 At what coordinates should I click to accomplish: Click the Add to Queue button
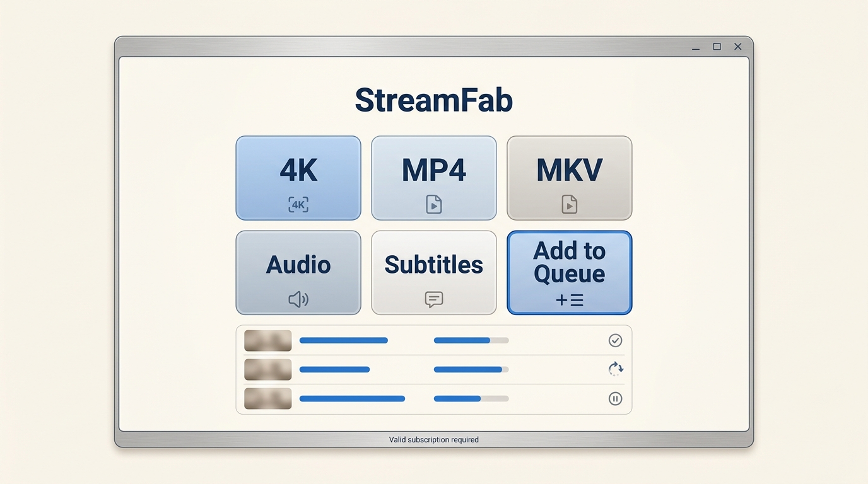pyautogui.click(x=570, y=272)
